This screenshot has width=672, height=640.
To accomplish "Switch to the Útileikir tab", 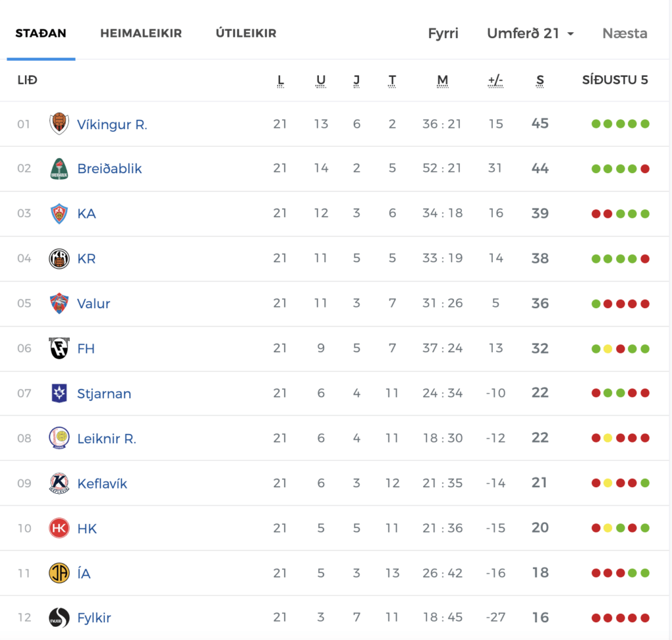I will coord(246,33).
